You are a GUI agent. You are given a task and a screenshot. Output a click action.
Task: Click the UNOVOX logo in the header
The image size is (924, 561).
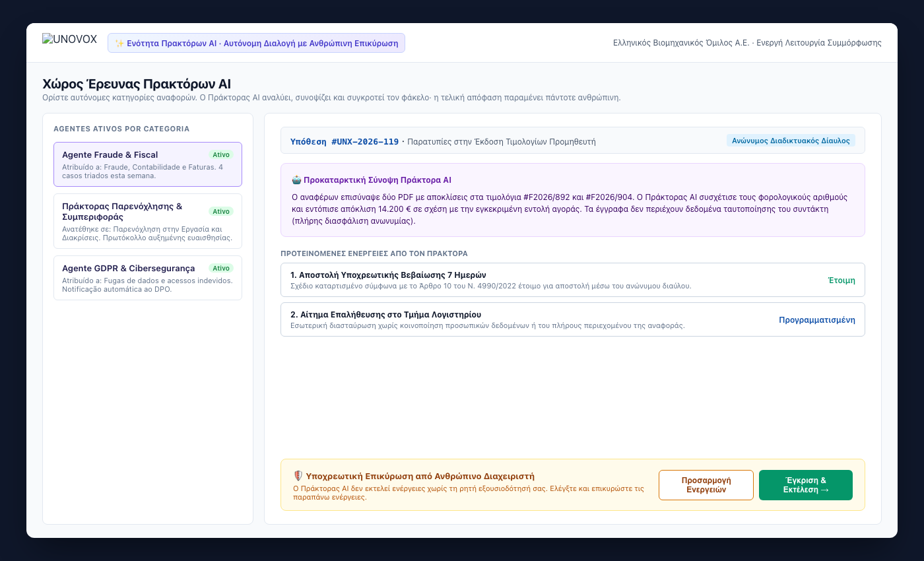pyautogui.click(x=71, y=40)
